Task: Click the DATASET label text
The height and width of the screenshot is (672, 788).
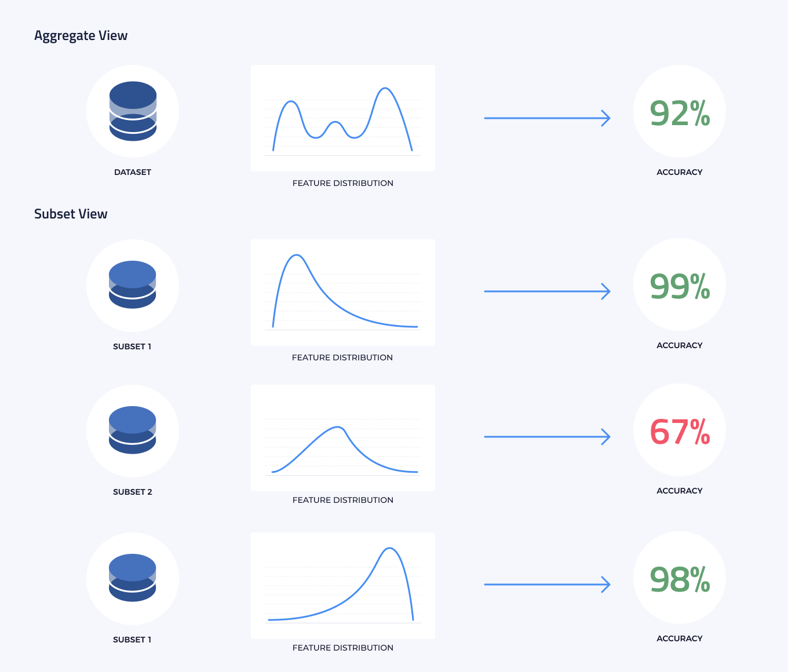Action: tap(133, 172)
